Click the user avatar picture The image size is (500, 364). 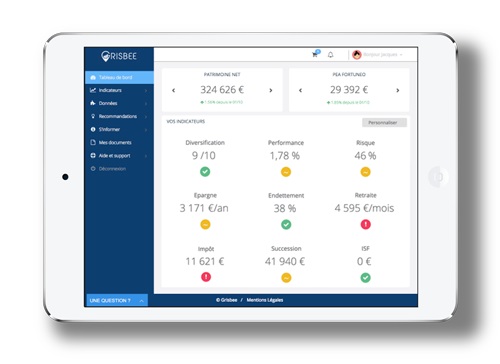click(357, 55)
